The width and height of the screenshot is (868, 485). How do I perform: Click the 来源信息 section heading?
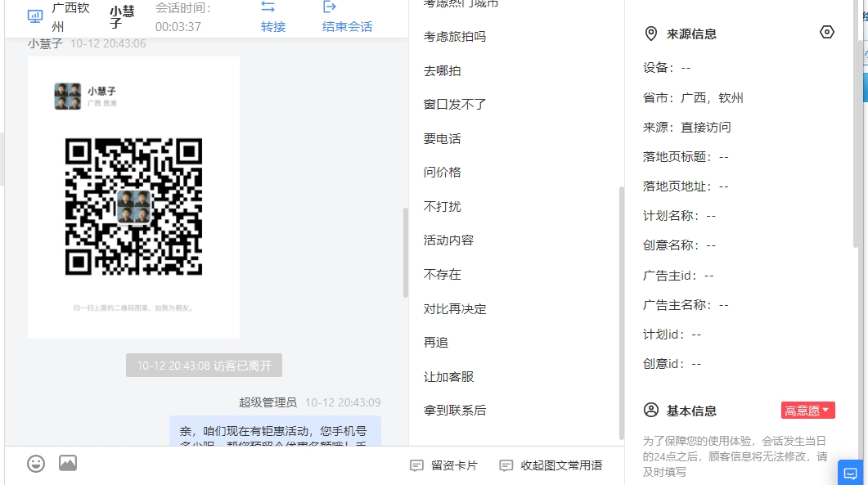click(691, 34)
